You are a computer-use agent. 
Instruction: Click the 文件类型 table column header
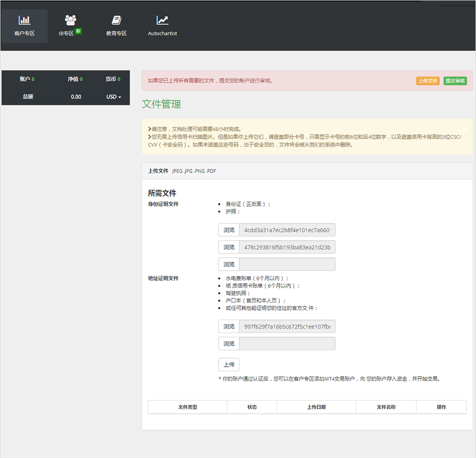[x=188, y=407]
